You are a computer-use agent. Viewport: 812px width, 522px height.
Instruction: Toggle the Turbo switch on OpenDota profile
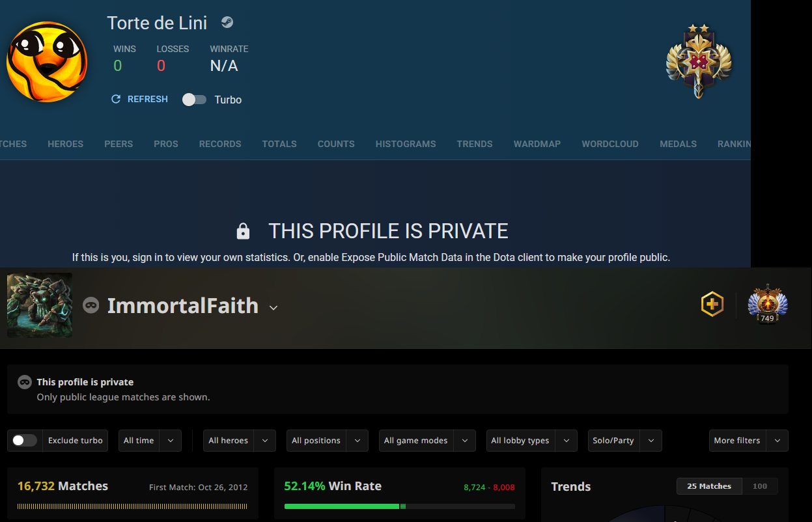coord(194,100)
